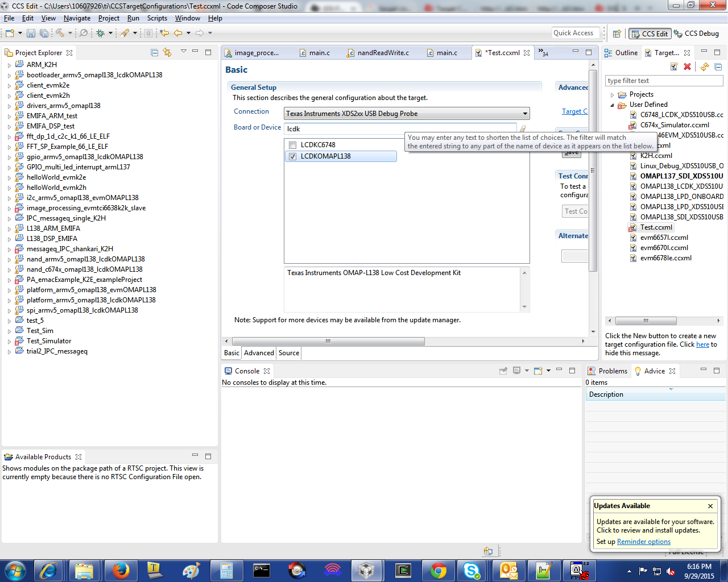728x582 pixels.
Task: Toggle Link with Editor in Project Explorer
Action: coord(167,52)
